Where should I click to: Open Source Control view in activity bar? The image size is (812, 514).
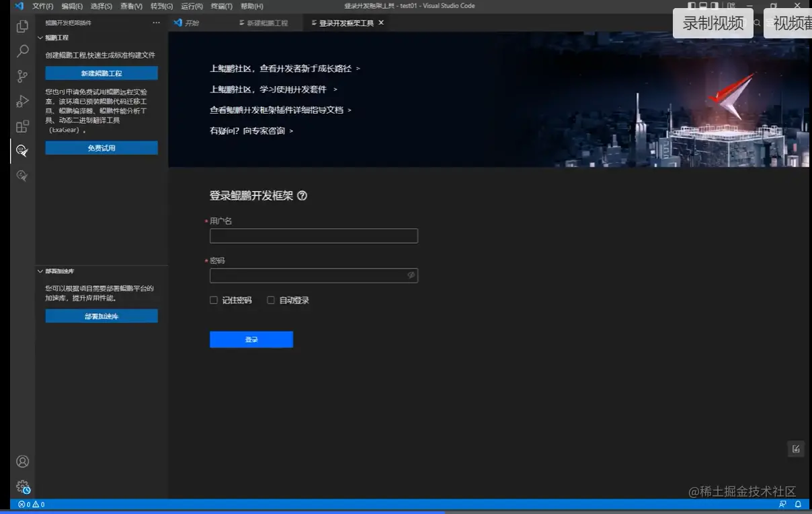22,76
